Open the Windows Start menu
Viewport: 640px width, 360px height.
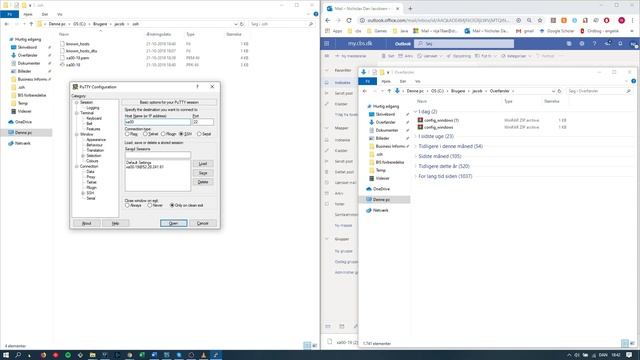(6, 355)
